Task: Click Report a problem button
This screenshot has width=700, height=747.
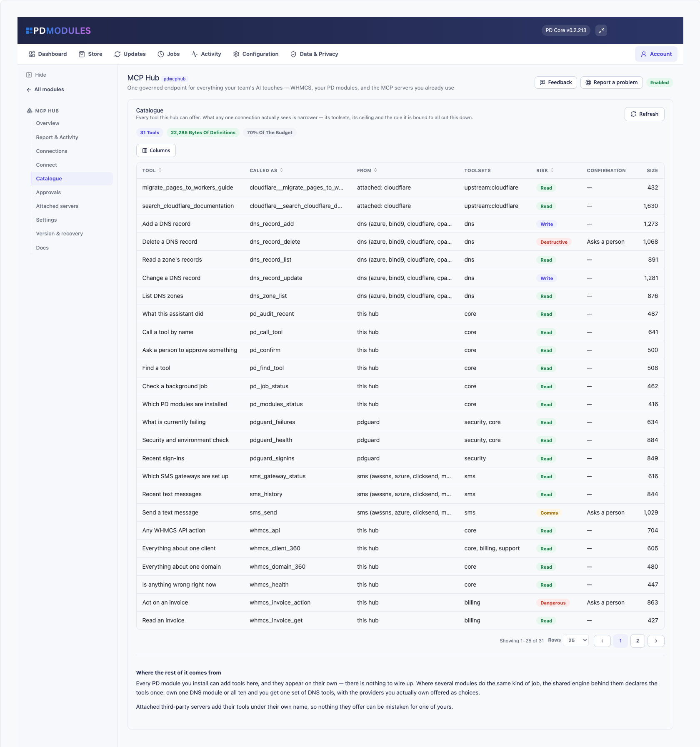Action: (x=611, y=82)
